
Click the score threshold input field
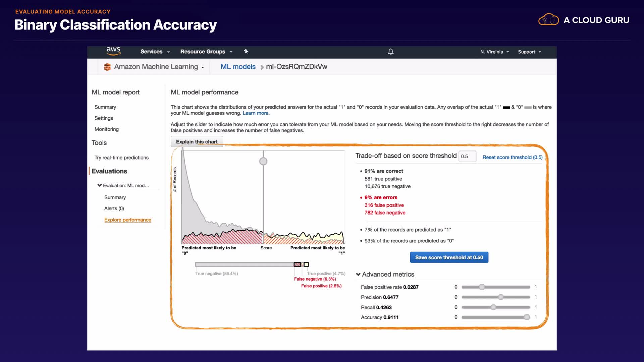click(x=467, y=157)
